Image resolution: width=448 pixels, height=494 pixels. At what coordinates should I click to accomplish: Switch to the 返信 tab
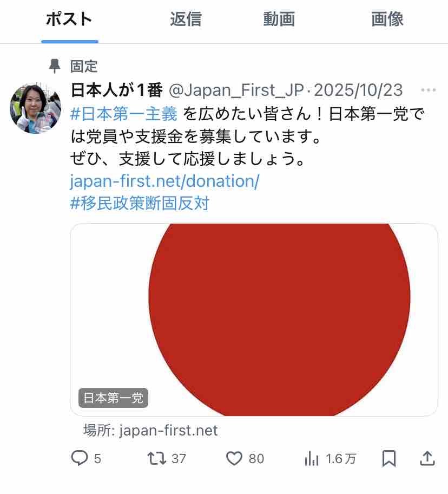186,19
